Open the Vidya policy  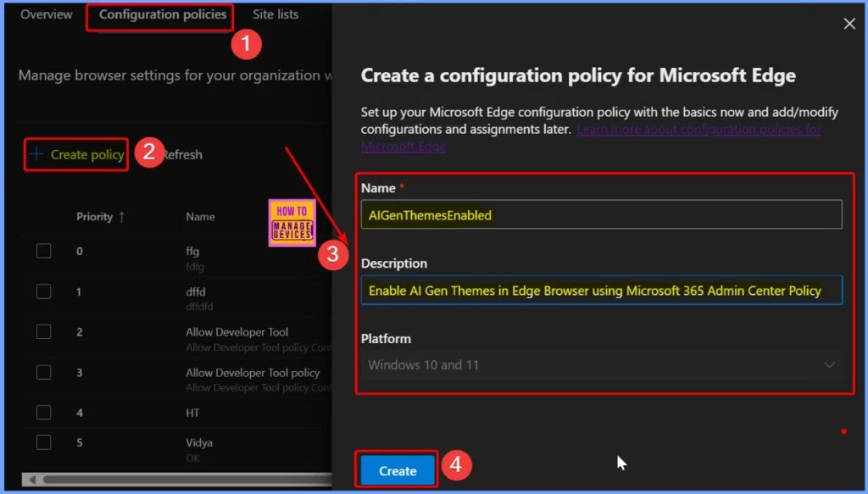pyautogui.click(x=199, y=442)
